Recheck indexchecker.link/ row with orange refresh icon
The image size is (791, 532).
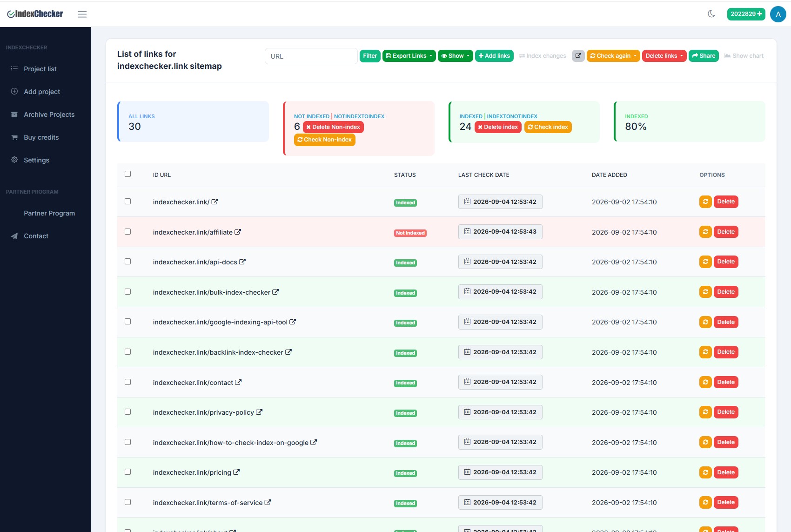click(705, 202)
